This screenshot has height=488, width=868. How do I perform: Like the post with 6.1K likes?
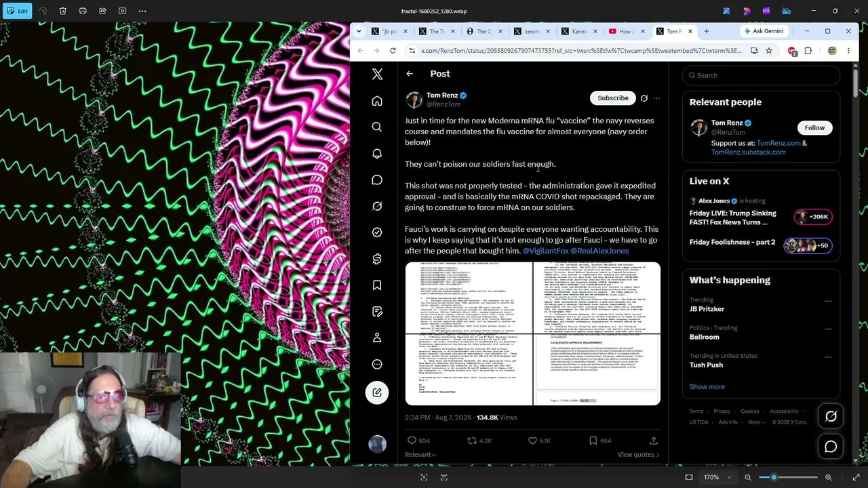[x=532, y=441]
